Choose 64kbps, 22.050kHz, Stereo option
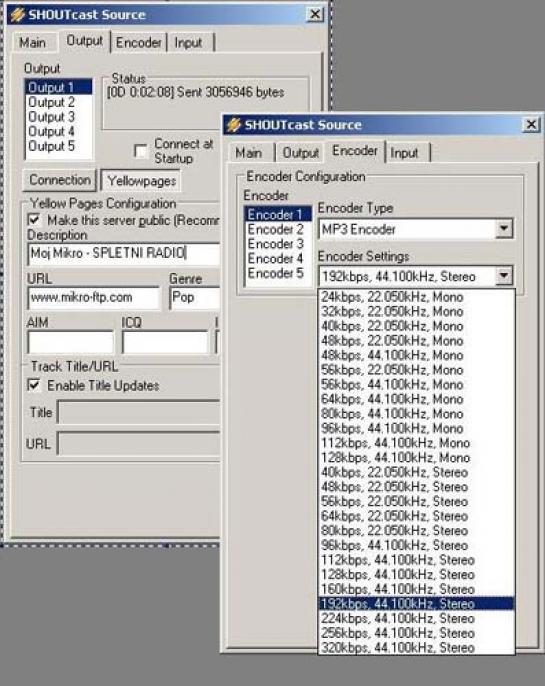Viewport: 545px width, 686px height. click(x=416, y=516)
